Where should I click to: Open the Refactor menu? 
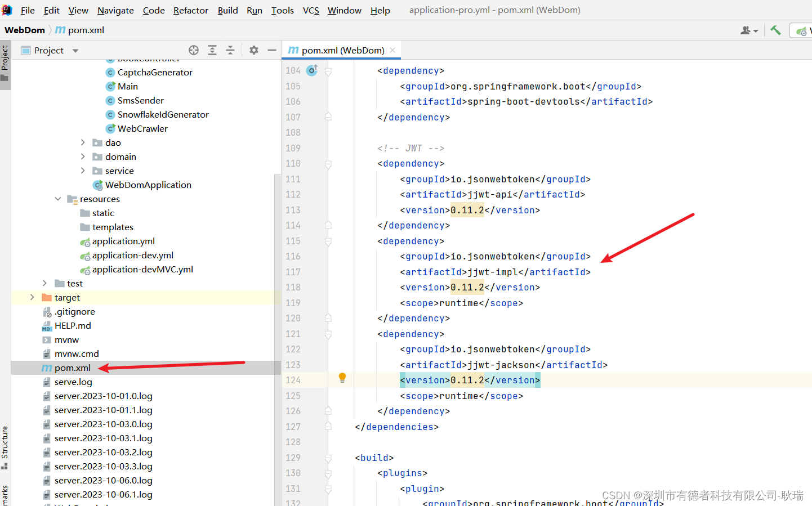[191, 10]
